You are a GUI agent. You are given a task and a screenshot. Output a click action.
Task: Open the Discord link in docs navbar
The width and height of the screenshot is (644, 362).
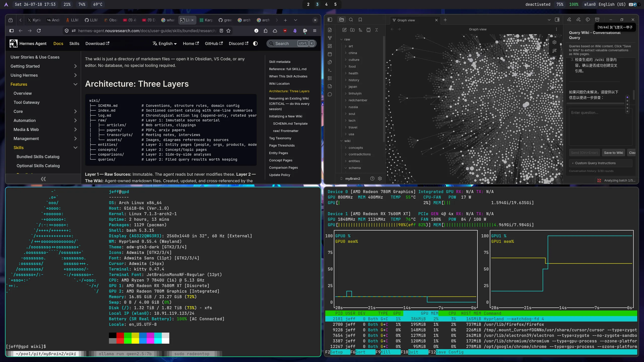tap(238, 43)
